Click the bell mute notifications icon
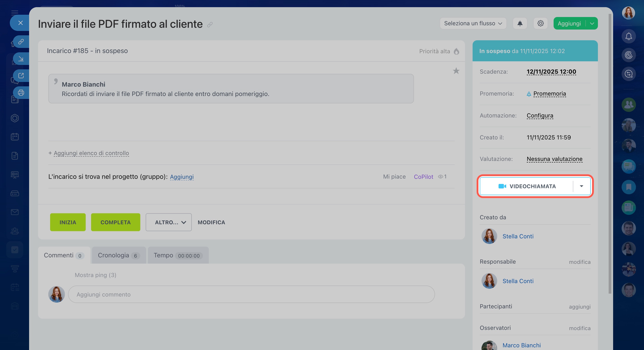 520,23
